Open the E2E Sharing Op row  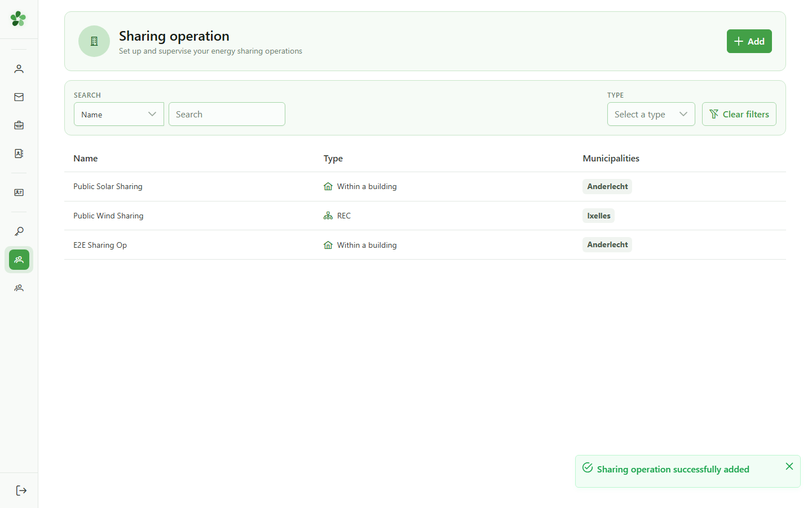(425, 245)
